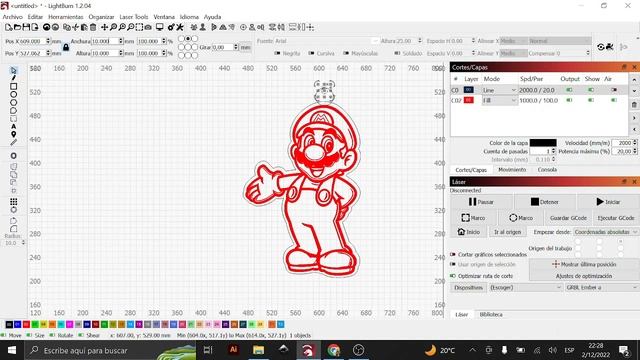Image resolution: width=640 pixels, height=360 pixels.
Task: Open Empezar desde Coordenadas absolutas dropdown
Action: [605, 232]
